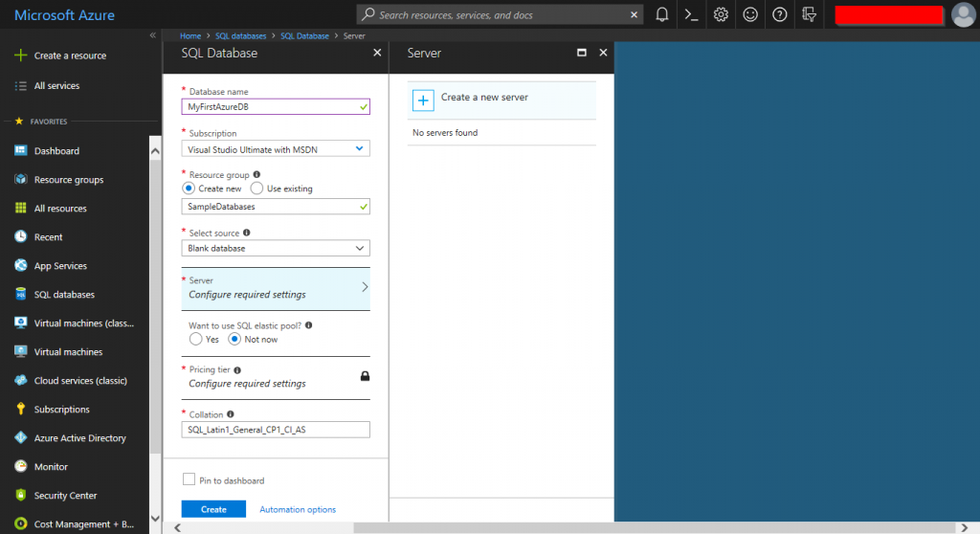The height and width of the screenshot is (534, 980).
Task: Click the Select source info icon
Action: tap(247, 233)
